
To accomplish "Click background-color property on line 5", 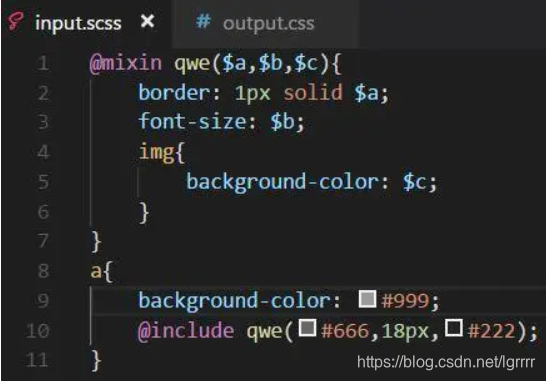I will click(283, 182).
